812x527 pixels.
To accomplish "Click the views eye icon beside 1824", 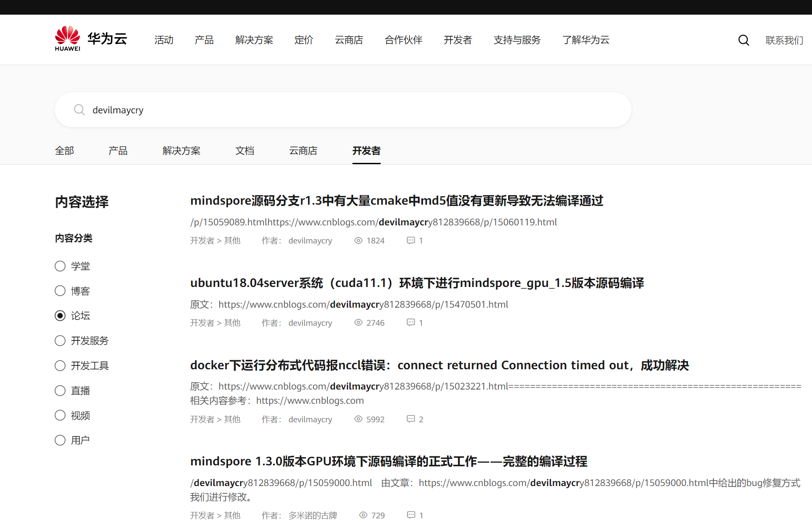I will tap(358, 240).
